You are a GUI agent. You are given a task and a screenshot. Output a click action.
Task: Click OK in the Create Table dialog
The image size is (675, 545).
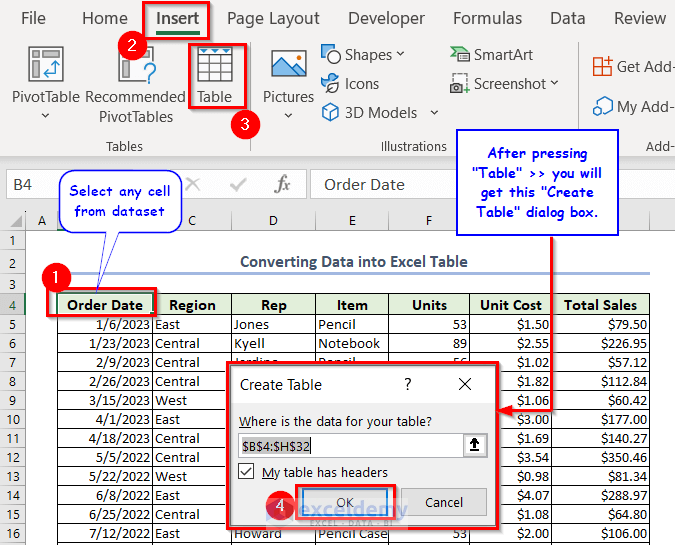pos(345,502)
